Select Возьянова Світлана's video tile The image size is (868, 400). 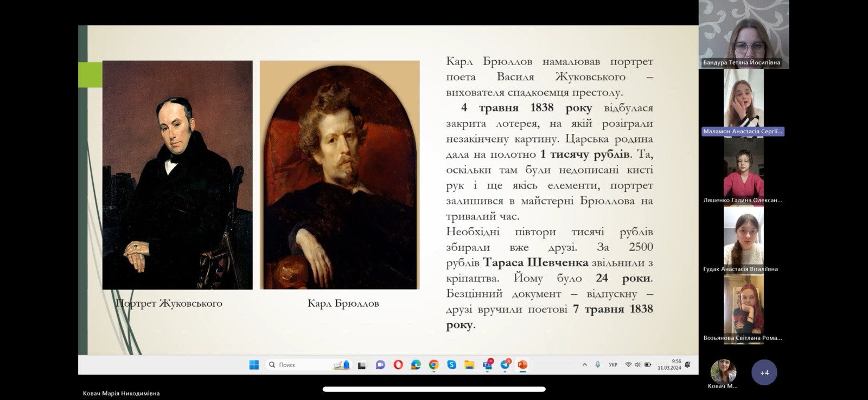(744, 309)
